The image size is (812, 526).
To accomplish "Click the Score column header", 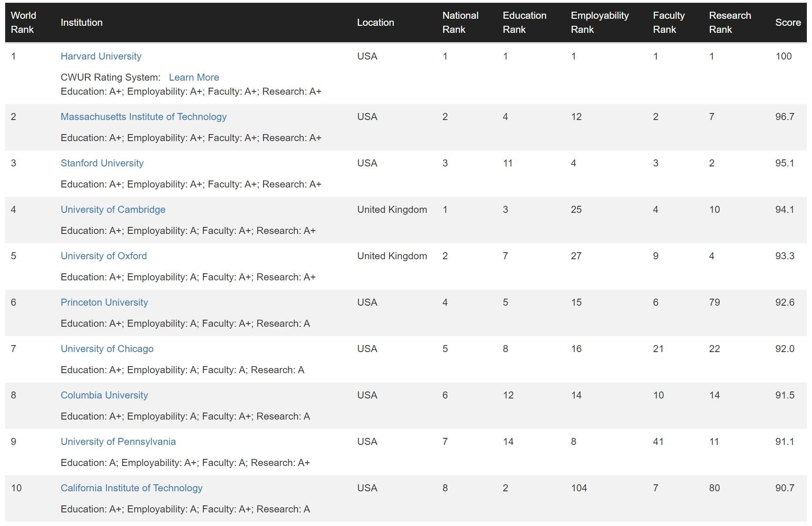I will 788,23.
